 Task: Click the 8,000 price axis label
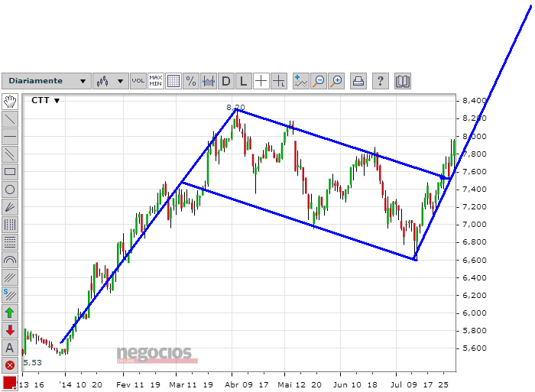pyautogui.click(x=475, y=137)
